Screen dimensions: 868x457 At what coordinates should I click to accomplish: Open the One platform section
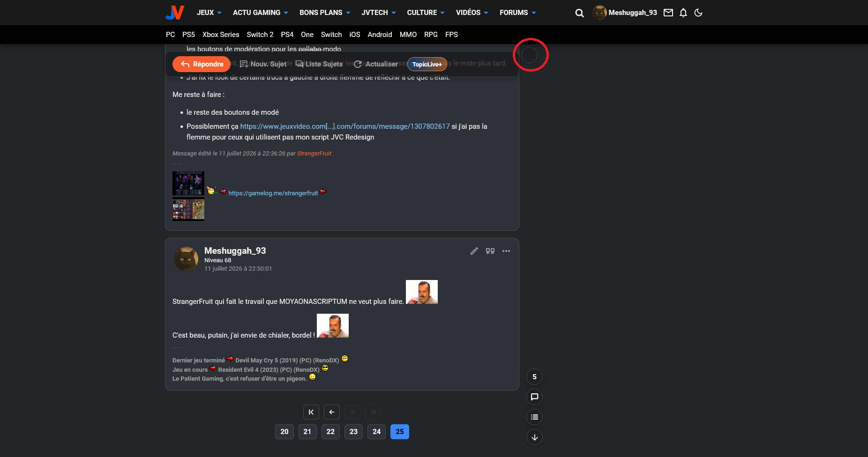click(307, 35)
